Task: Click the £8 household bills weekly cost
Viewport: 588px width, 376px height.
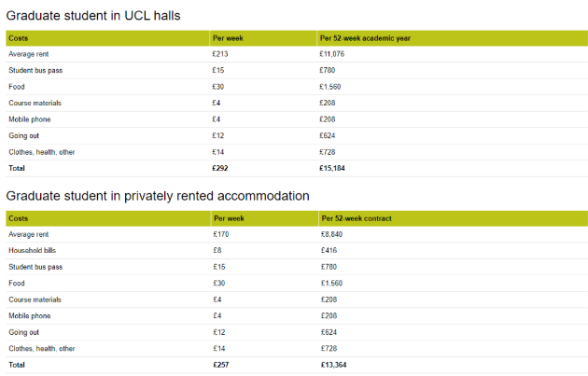Action: coord(217,250)
